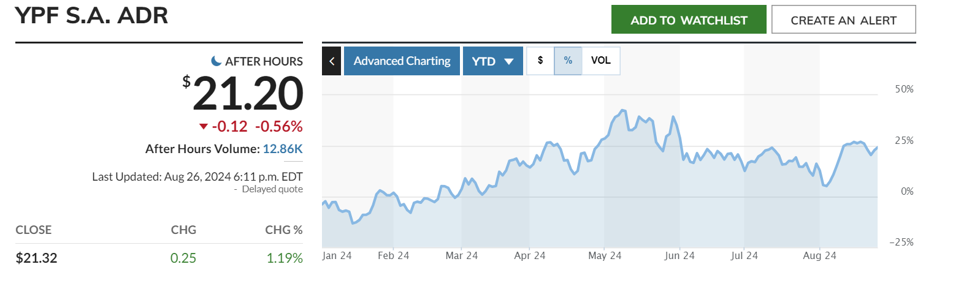This screenshot has width=980, height=286.
Task: Click the YTD dropdown arrow
Action: [x=508, y=61]
